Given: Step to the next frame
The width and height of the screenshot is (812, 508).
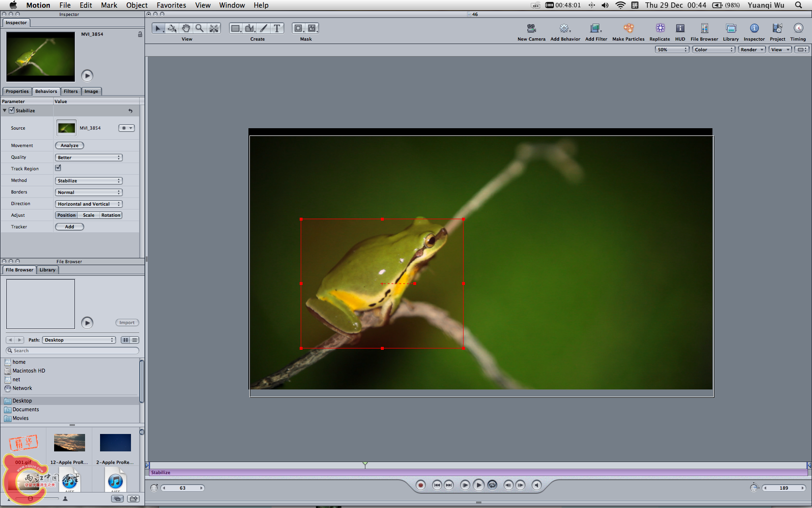Looking at the screenshot, I should tap(520, 485).
